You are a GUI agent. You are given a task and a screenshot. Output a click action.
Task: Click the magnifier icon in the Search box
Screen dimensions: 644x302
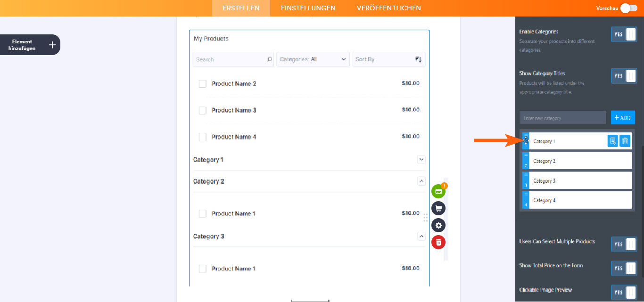(270, 59)
